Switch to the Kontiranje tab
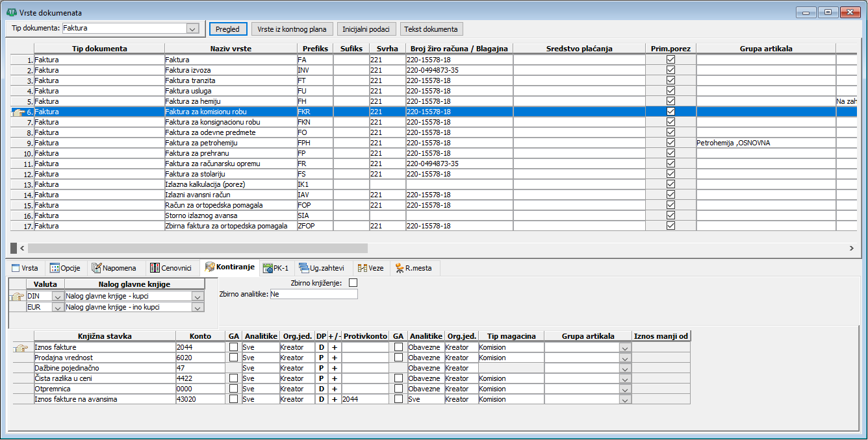Viewport: 868px width, 440px height. coord(230,268)
